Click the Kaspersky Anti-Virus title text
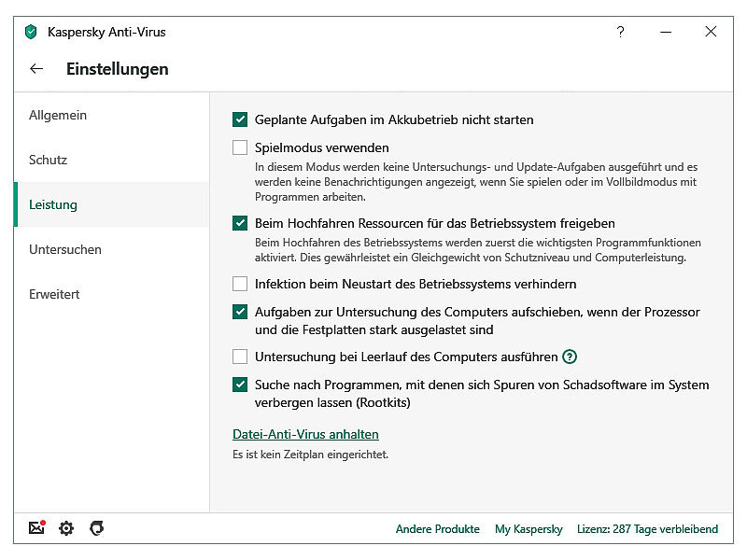Viewport: 747px width, 560px height. (106, 32)
